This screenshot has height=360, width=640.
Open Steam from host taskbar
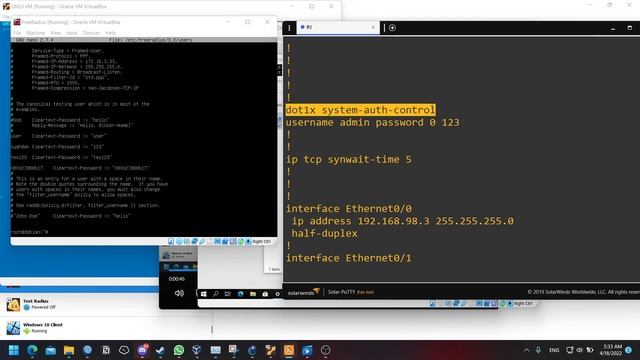(x=160, y=350)
